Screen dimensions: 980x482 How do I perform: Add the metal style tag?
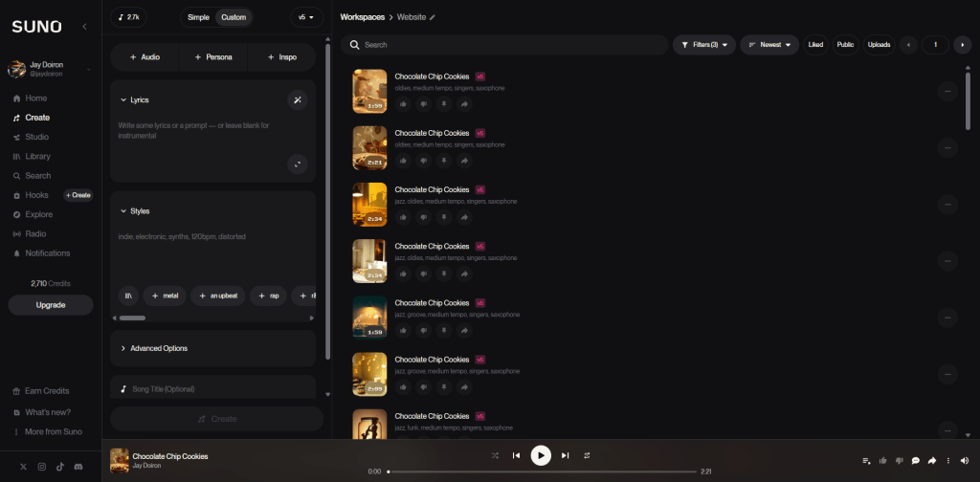click(164, 296)
